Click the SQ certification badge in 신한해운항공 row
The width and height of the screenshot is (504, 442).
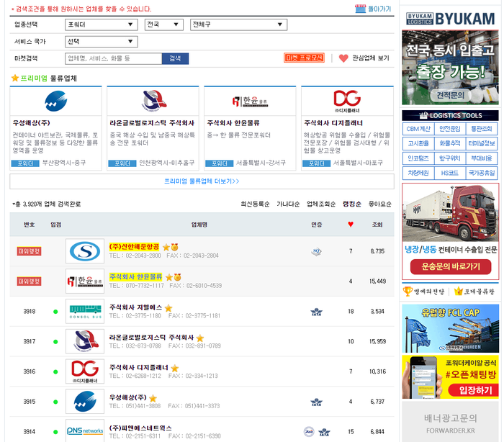316,251
